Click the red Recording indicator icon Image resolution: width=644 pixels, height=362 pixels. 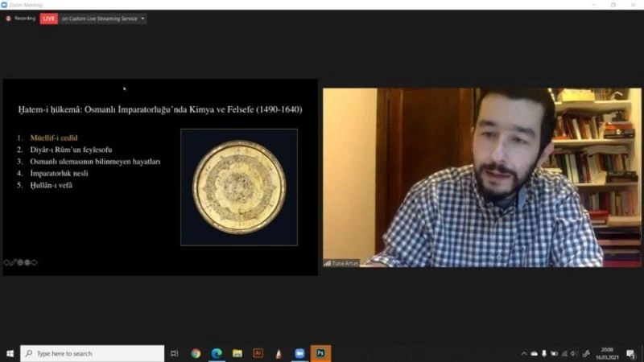point(9,18)
